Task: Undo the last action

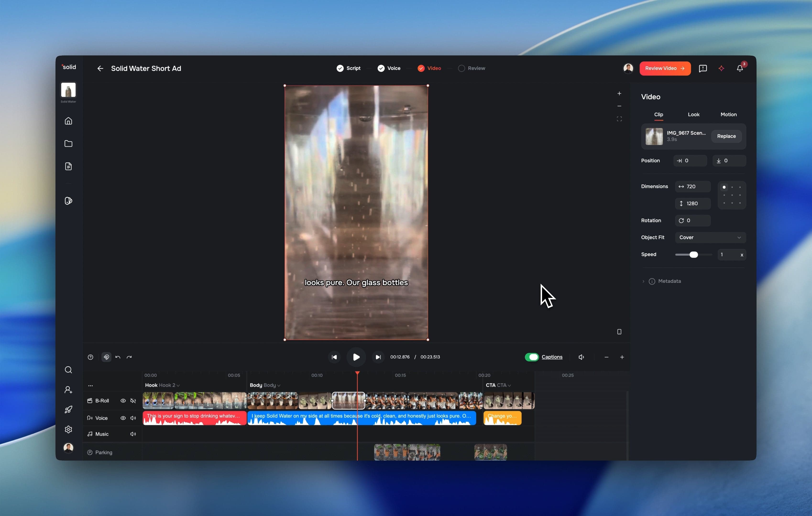Action: coord(118,357)
